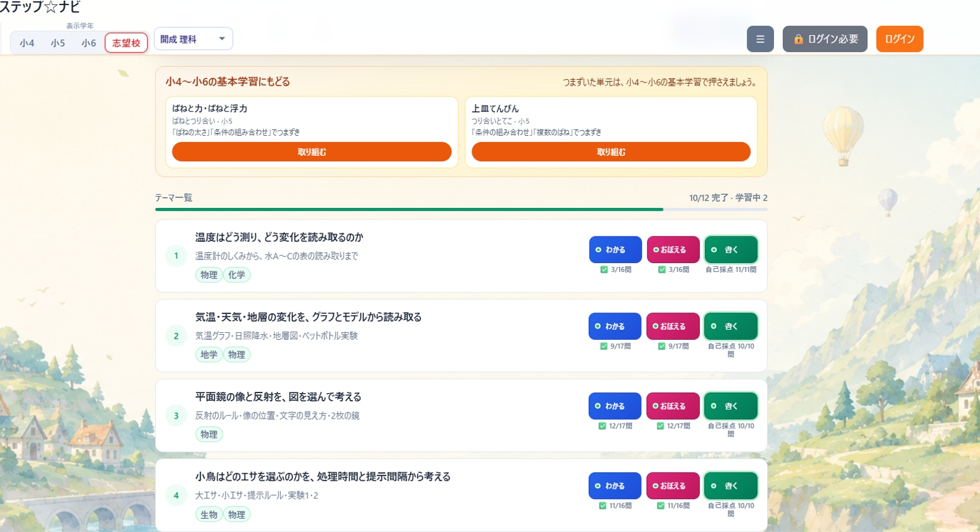The height and width of the screenshot is (532, 980).
Task: Click the 12/17問 checkmark under theme 3 おぼえる
Action: coord(661,426)
